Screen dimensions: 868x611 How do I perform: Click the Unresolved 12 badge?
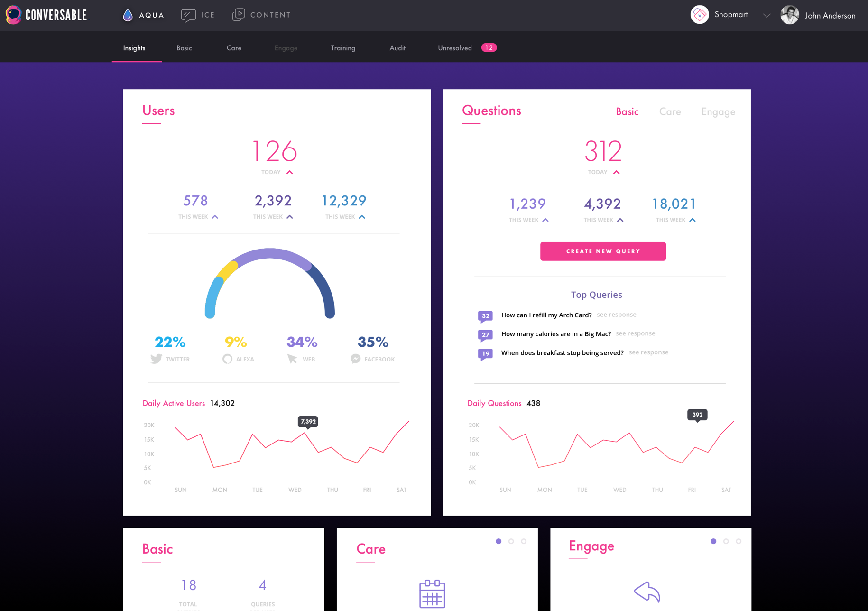pyautogui.click(x=489, y=47)
